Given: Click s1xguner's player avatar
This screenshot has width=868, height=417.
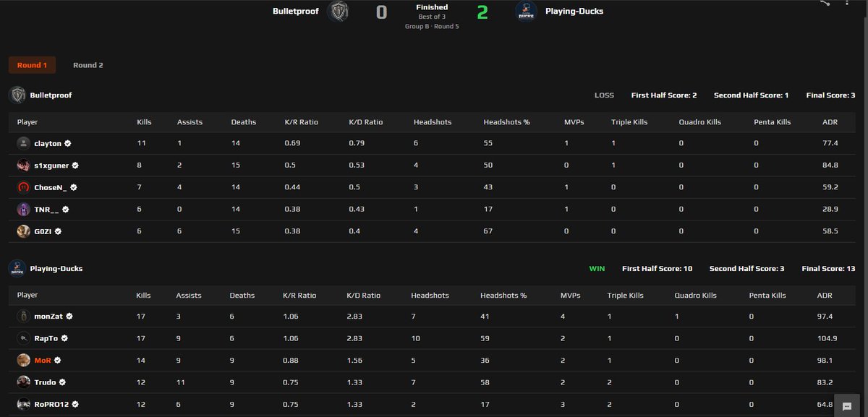Looking at the screenshot, I should 24,165.
